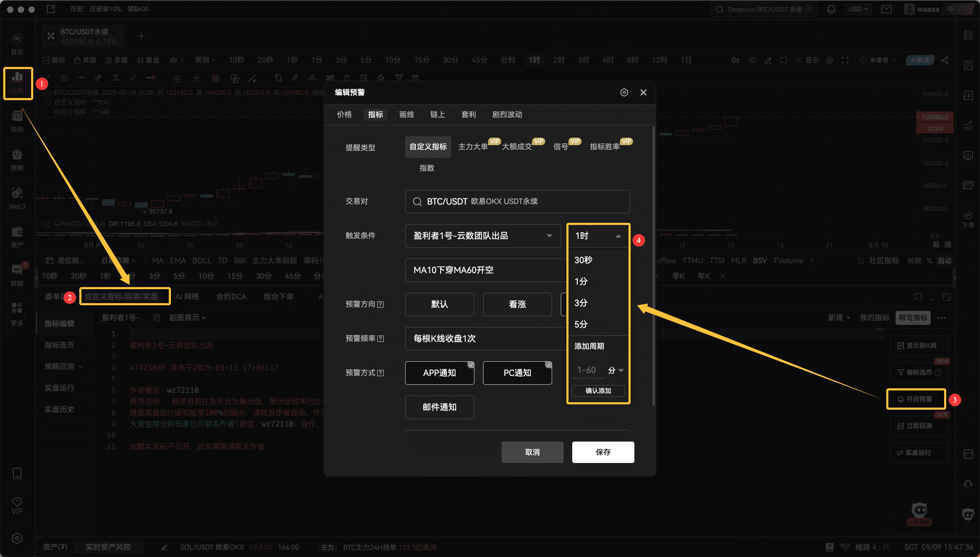Toggle the 邮件通知 alert method
Screen dimensions: 980x557
click(x=439, y=407)
